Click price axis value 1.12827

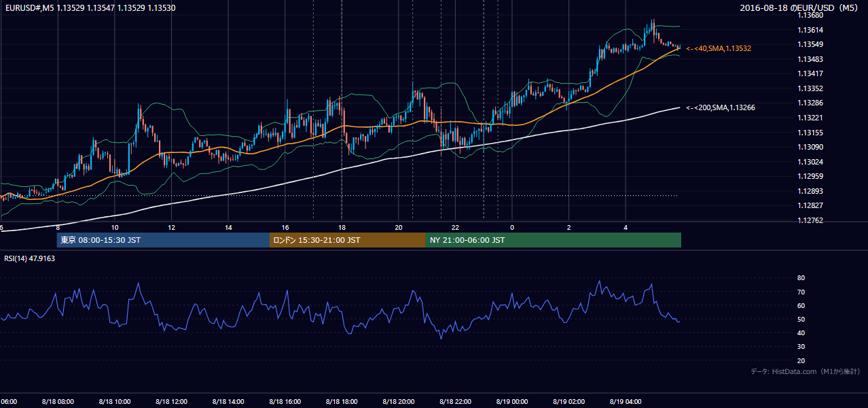coord(810,205)
